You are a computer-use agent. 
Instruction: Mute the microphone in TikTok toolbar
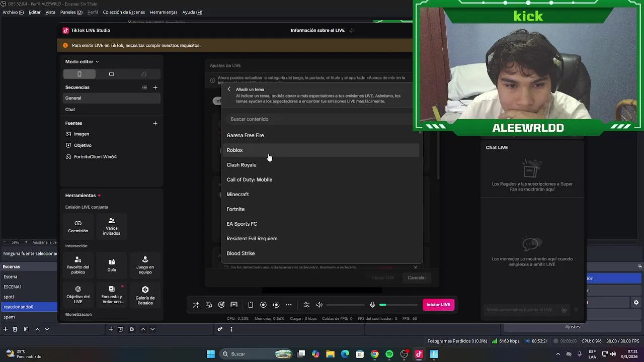[373, 305]
